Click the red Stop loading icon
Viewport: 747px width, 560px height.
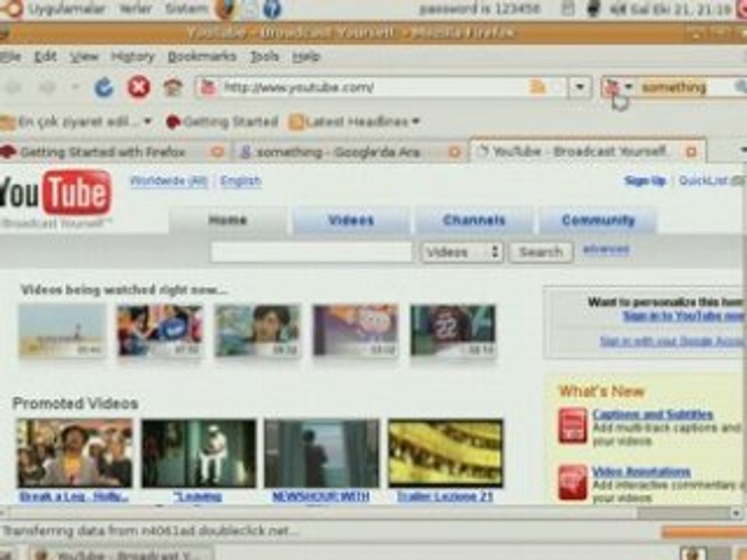click(x=139, y=87)
